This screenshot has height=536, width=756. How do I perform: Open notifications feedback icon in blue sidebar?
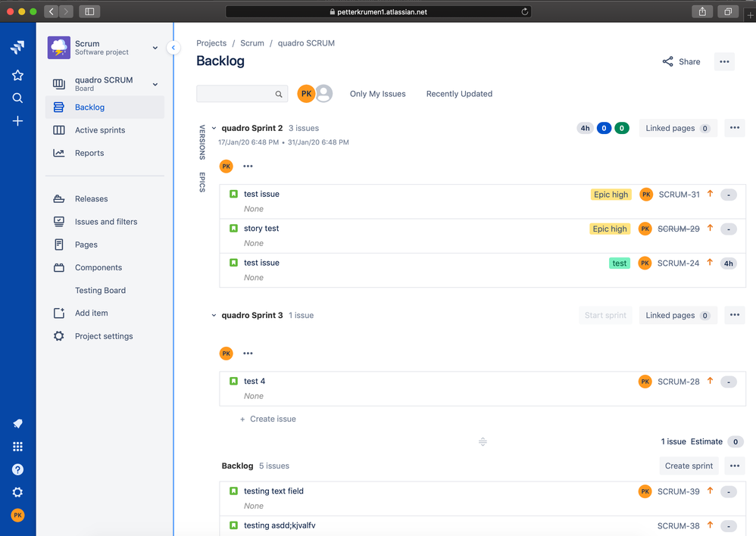[x=17, y=424]
